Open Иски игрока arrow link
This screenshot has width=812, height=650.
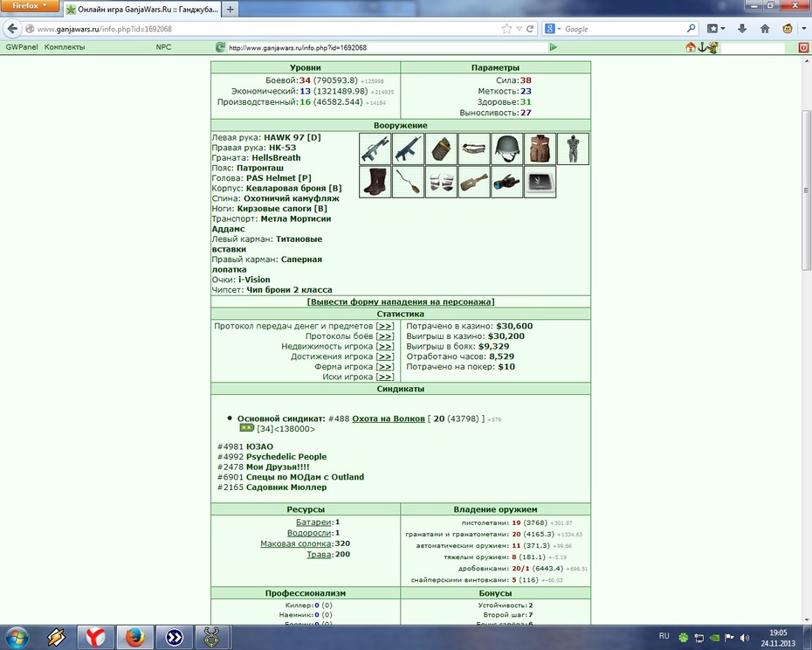[385, 377]
